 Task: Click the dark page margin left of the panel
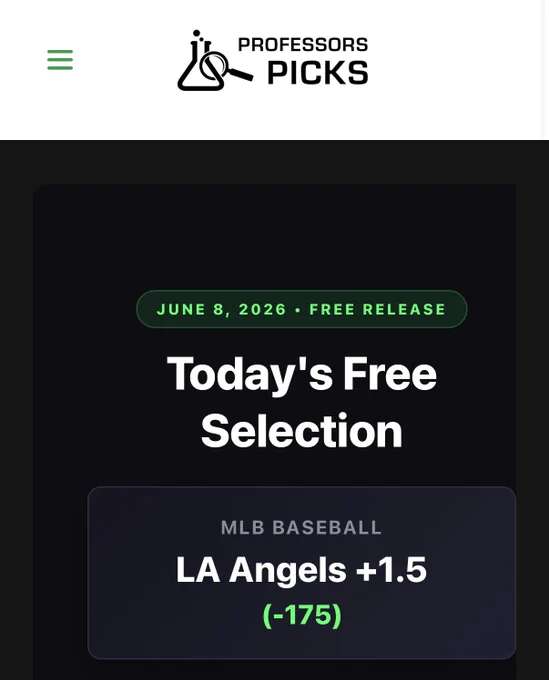coord(16,410)
